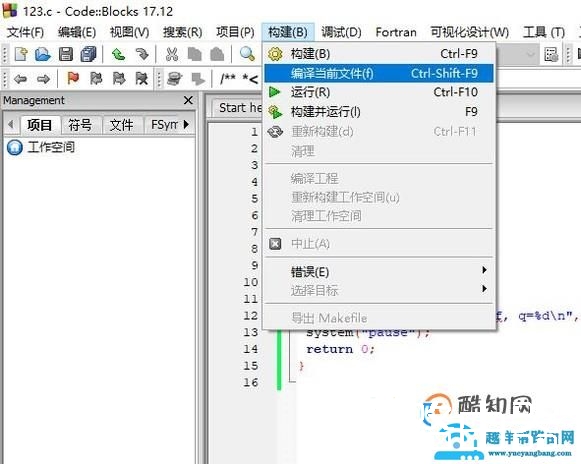Click the Save file toolbar icon

pos(66,54)
